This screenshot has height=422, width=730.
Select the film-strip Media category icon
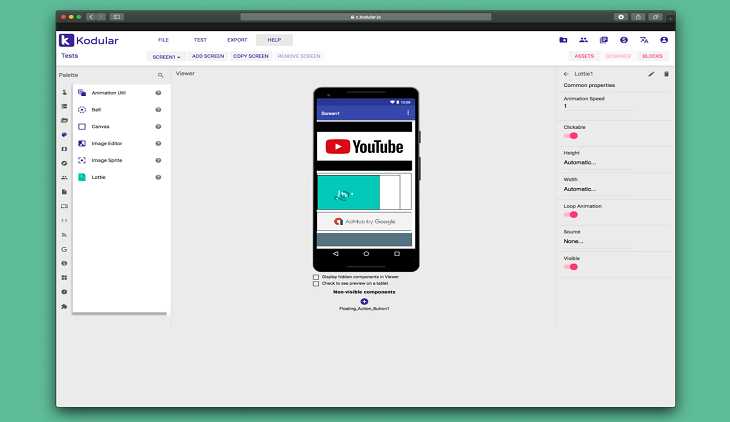point(64,149)
